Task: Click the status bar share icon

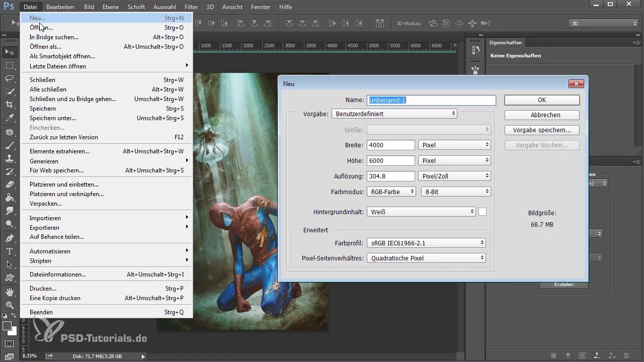Action: 49,356
